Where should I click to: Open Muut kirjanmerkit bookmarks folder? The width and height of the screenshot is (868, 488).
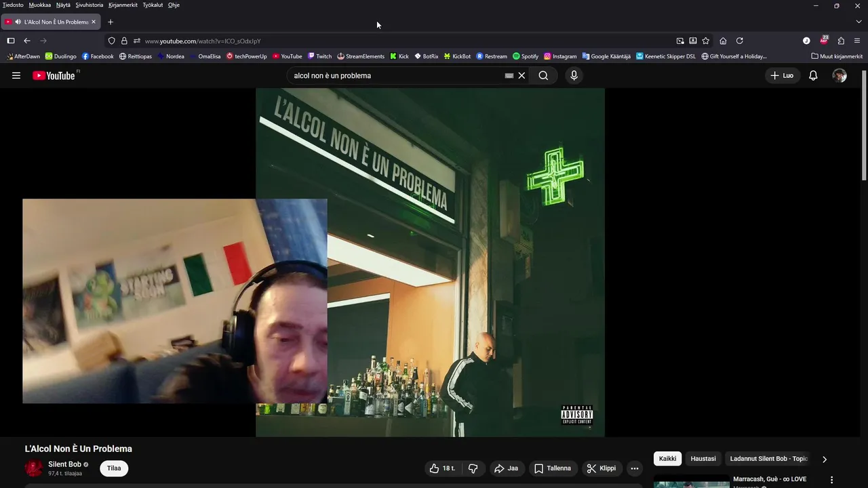[x=837, y=56]
